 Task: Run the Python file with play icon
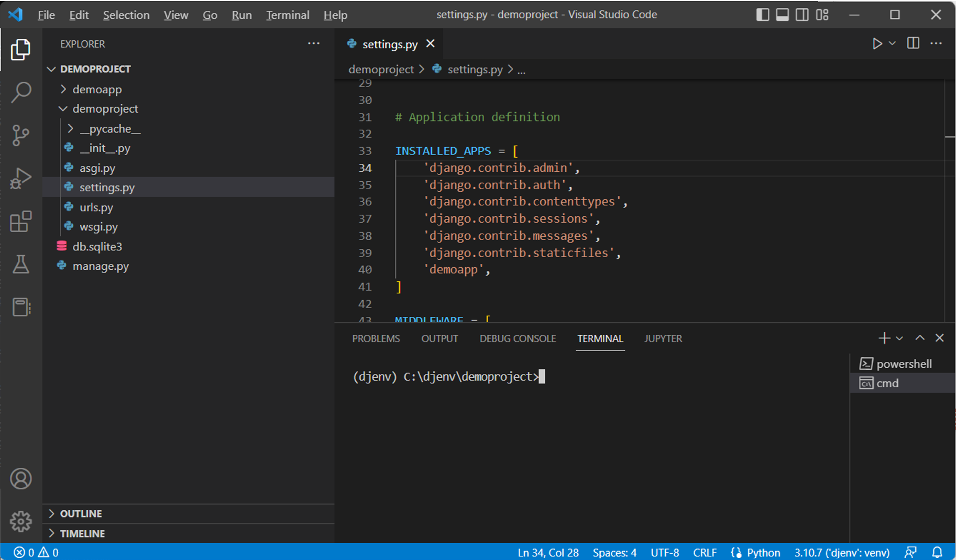tap(877, 44)
